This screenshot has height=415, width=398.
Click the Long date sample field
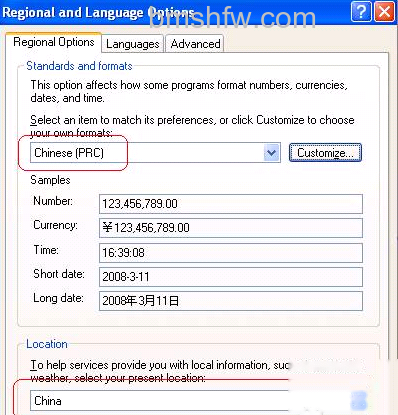[x=231, y=301]
